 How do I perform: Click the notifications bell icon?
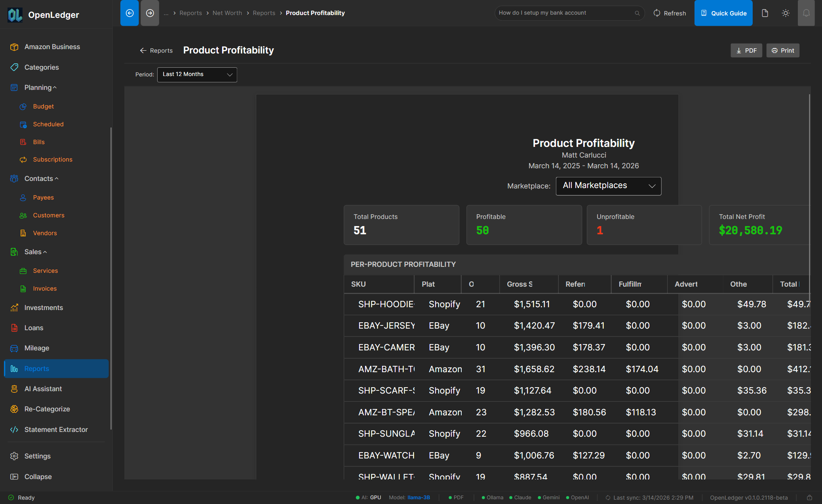[x=807, y=13]
